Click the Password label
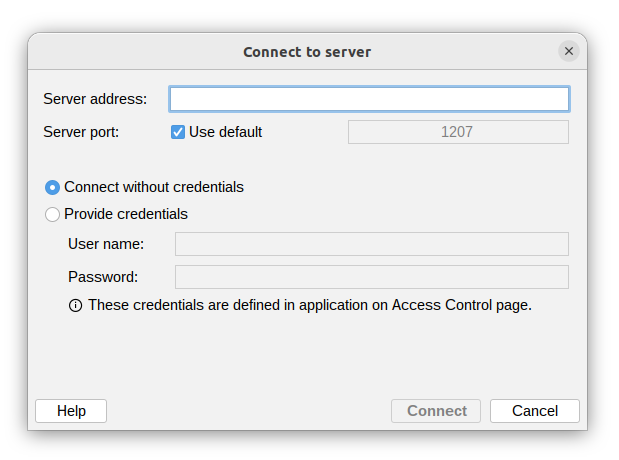Image resolution: width=619 pixels, height=460 pixels. [103, 277]
